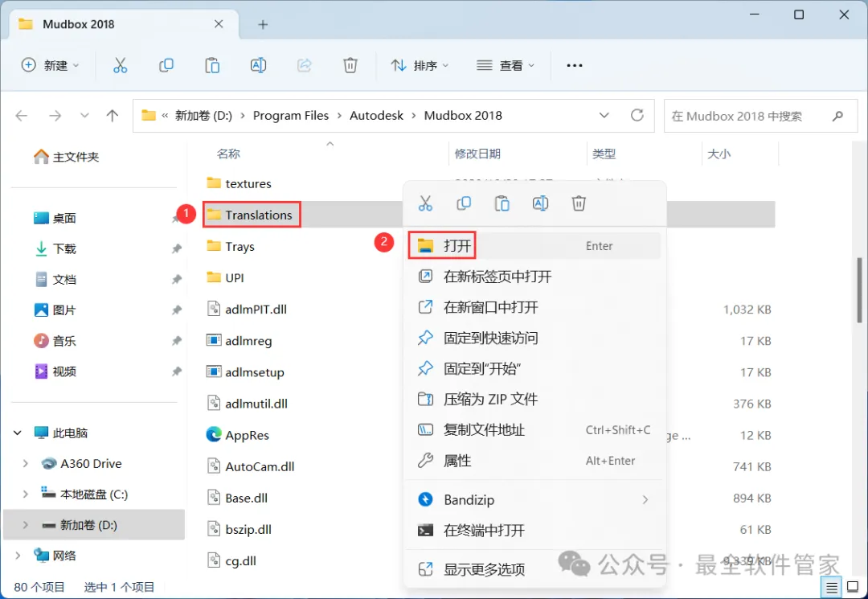Expand the 本地磁盘 (C:) tree node
The height and width of the screenshot is (599, 868).
(25, 494)
